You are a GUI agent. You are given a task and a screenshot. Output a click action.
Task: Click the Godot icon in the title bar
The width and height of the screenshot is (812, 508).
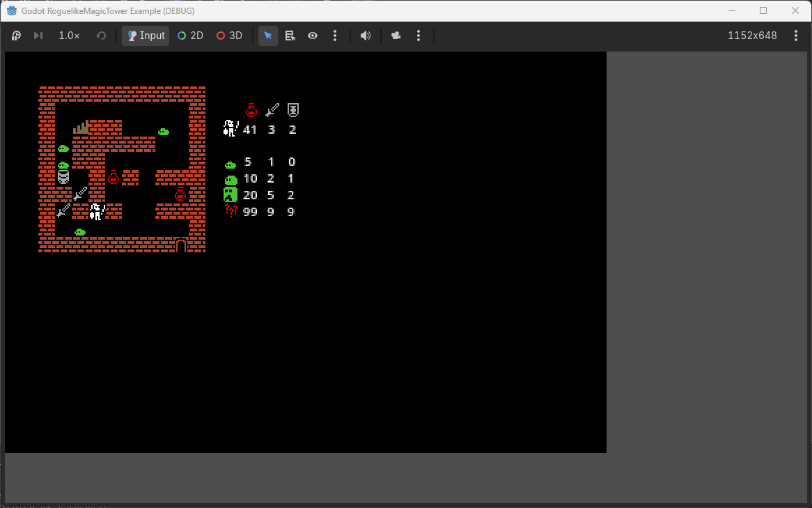click(x=11, y=10)
